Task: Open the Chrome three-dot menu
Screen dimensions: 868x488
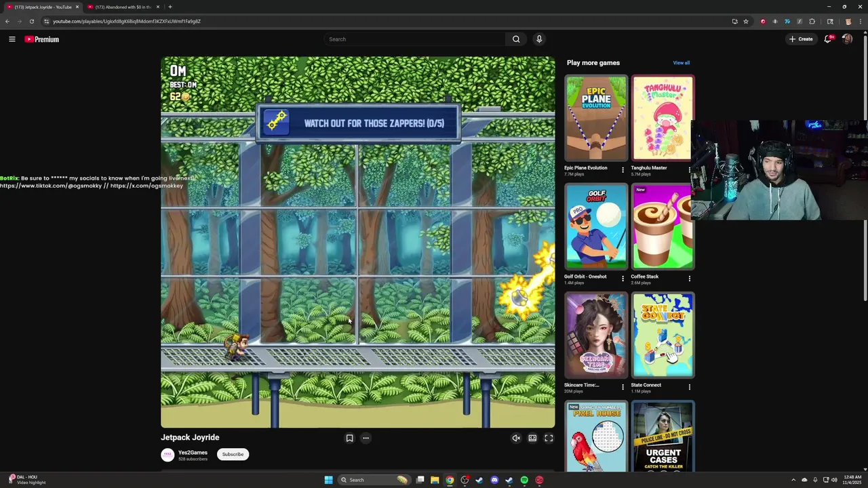Action: [x=860, y=21]
